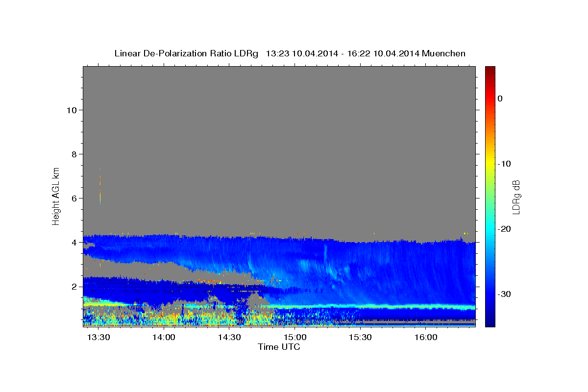588x392 pixels.
Task: Click the height tick label 4
Action: [x=74, y=242]
